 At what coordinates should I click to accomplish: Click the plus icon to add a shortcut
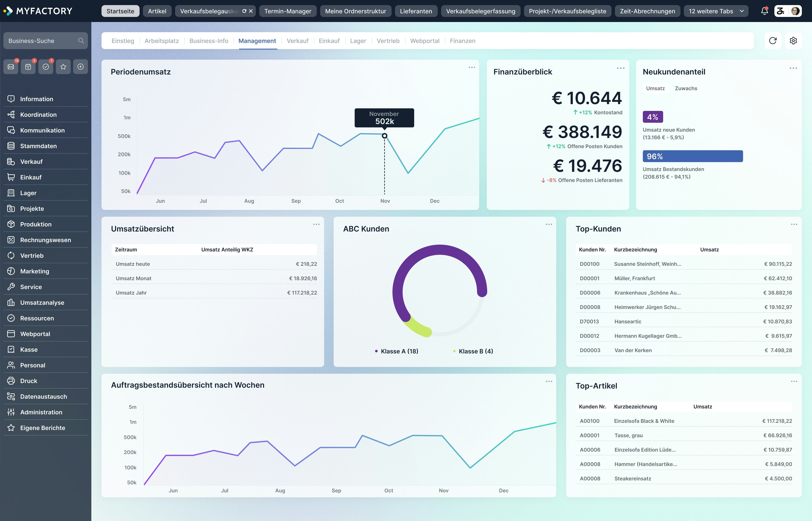coord(80,66)
